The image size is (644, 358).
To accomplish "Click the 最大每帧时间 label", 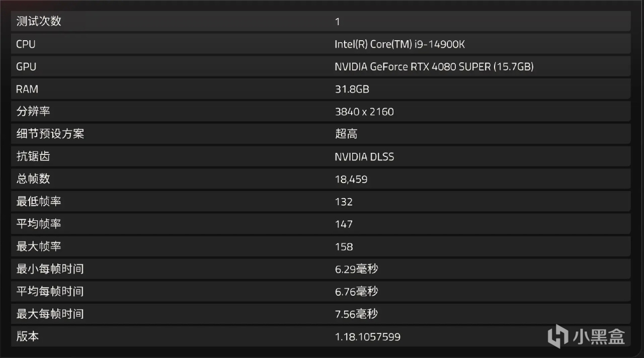I will [x=50, y=314].
